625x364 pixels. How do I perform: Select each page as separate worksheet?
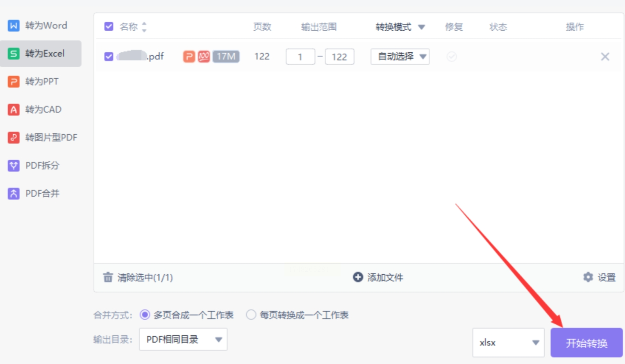[251, 315]
